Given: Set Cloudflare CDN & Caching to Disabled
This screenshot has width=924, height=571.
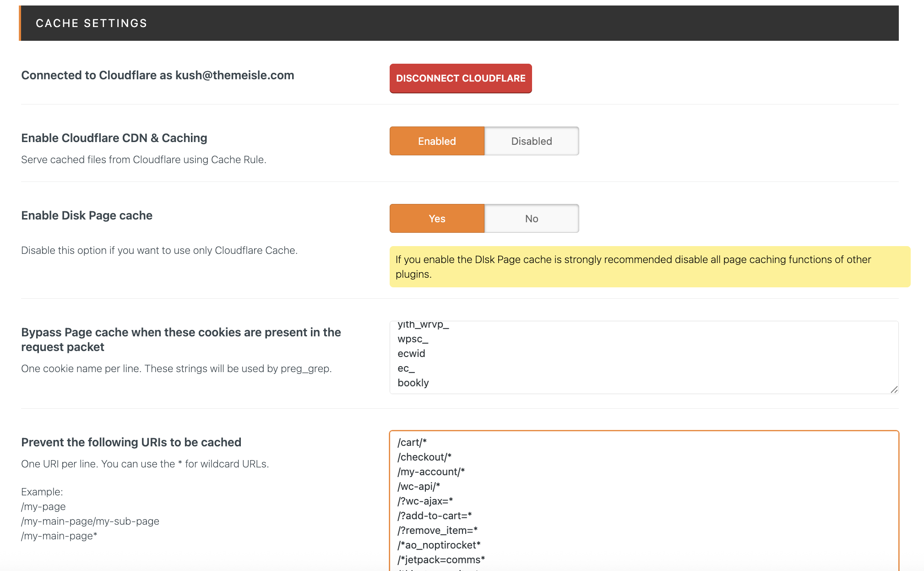Looking at the screenshot, I should tap(531, 141).
